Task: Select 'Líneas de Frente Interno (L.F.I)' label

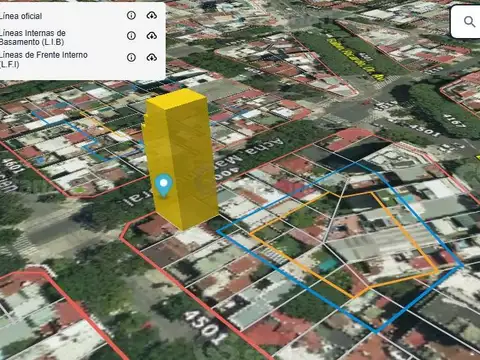Action: (44, 59)
